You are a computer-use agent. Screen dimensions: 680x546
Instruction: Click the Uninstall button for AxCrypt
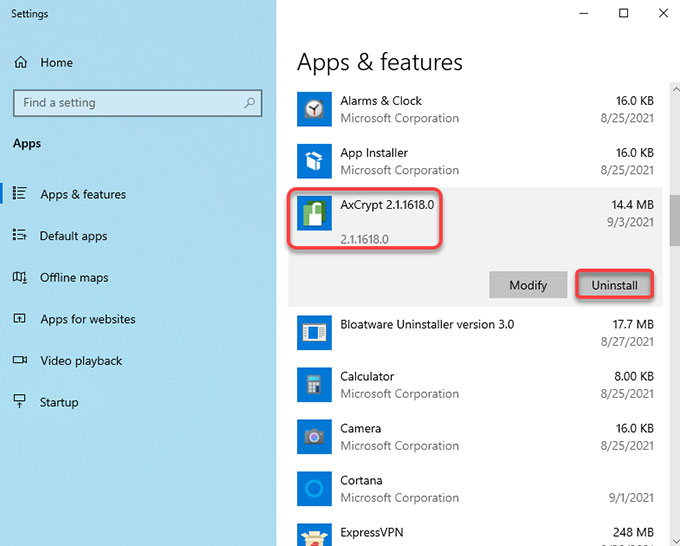point(614,285)
